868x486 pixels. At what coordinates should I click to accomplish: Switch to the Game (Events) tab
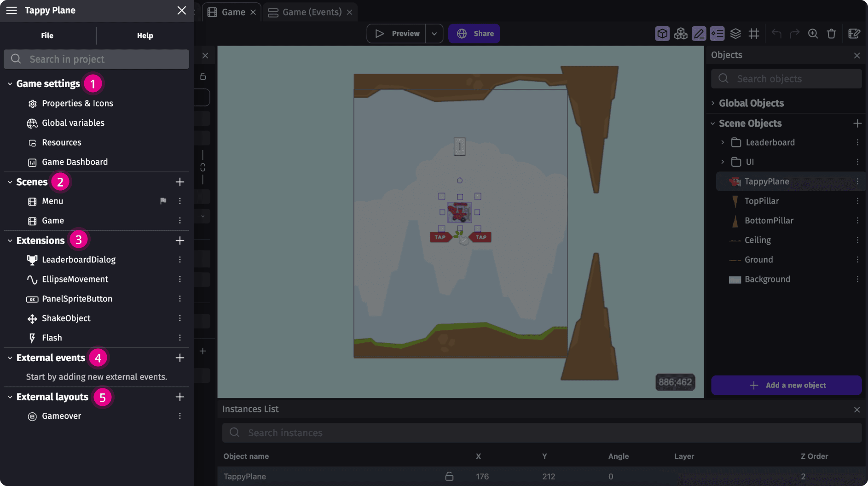click(x=312, y=12)
